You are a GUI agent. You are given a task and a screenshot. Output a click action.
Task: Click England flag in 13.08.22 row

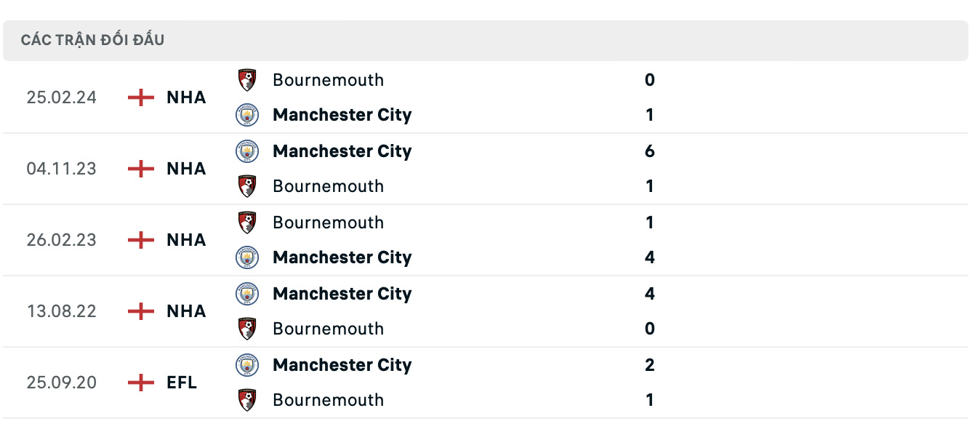(140, 311)
